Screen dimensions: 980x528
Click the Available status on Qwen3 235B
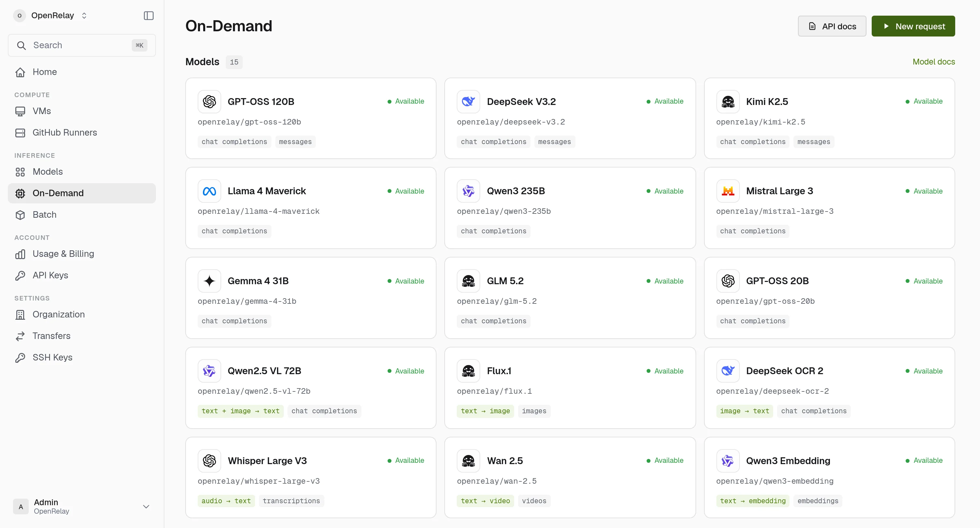coord(665,191)
